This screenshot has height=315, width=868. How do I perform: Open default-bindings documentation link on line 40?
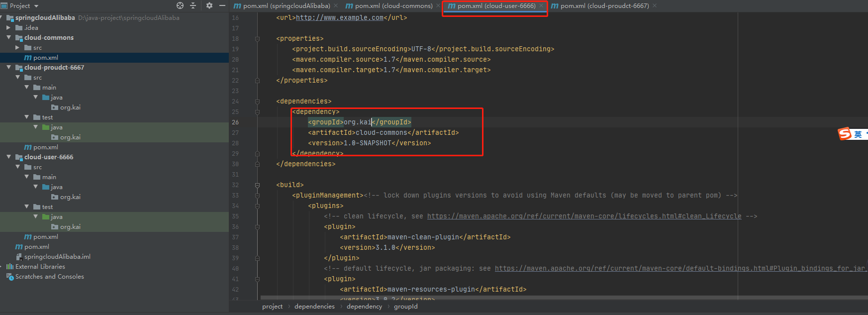coord(680,268)
